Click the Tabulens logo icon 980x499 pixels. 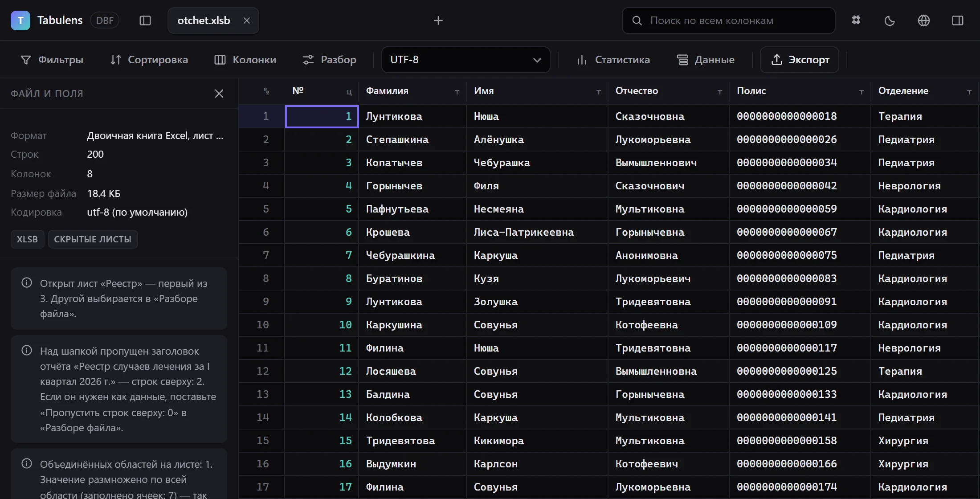coord(20,20)
